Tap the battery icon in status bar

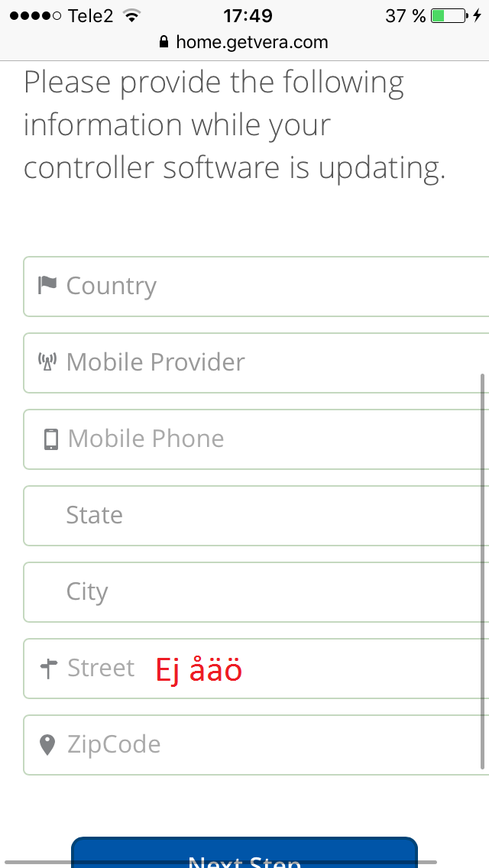449,15
